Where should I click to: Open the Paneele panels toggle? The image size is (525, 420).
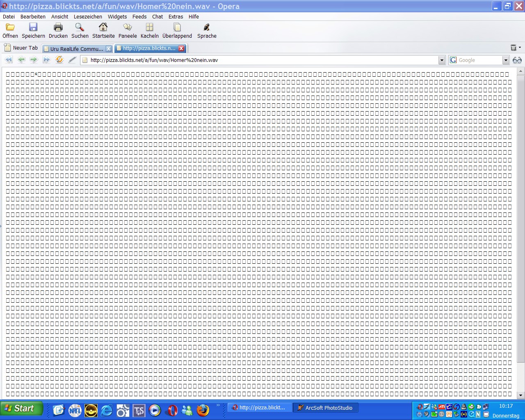click(x=128, y=27)
